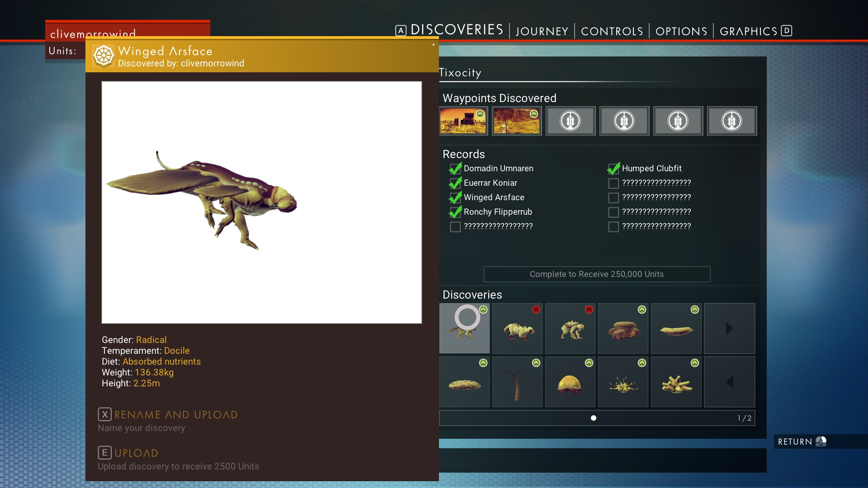This screenshot has width=868, height=488.
Task: Toggle the Humped Clubfit record checkbox
Action: coord(613,169)
